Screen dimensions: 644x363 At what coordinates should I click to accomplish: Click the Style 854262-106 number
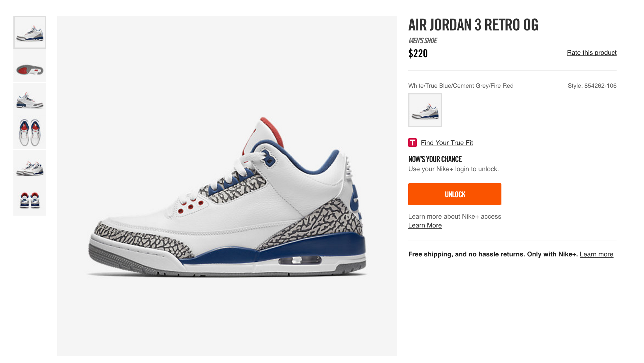(592, 86)
